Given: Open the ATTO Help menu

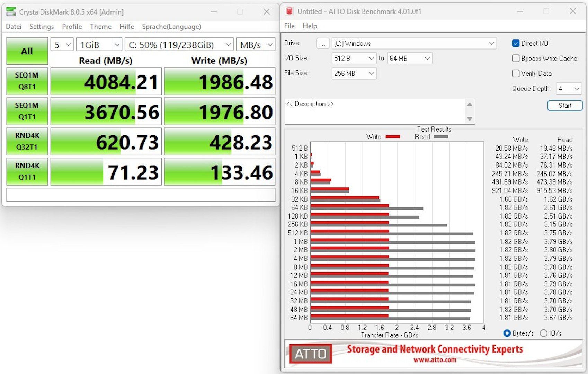Looking at the screenshot, I should click(310, 26).
